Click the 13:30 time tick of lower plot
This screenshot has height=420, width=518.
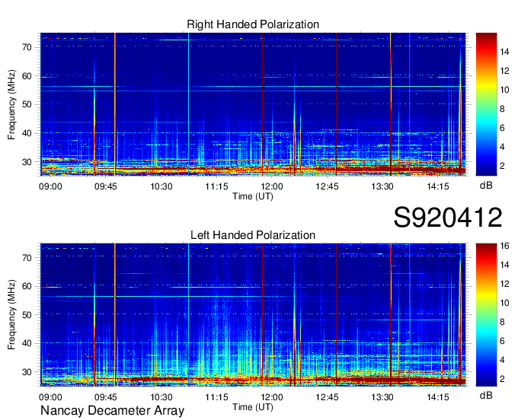pos(382,397)
